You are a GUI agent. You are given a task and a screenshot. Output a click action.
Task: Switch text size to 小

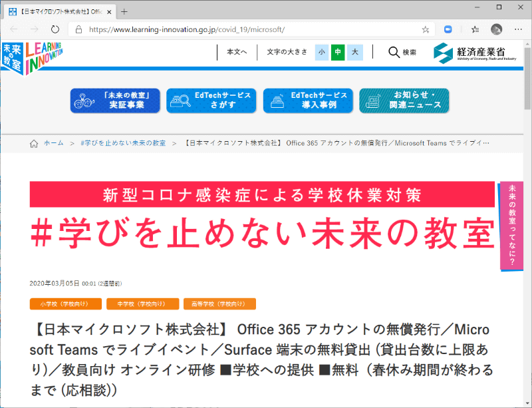coord(321,52)
